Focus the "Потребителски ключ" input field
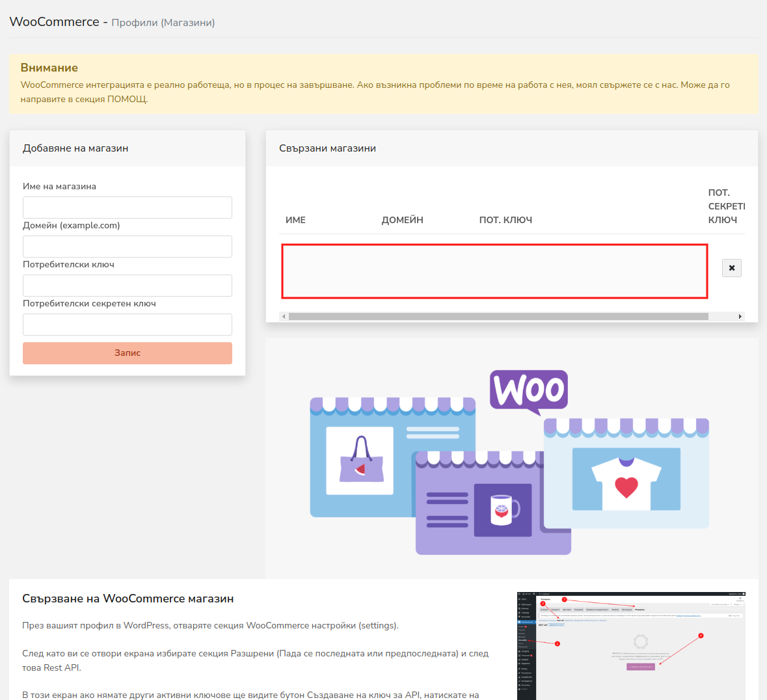This screenshot has width=767, height=700. coord(127,286)
